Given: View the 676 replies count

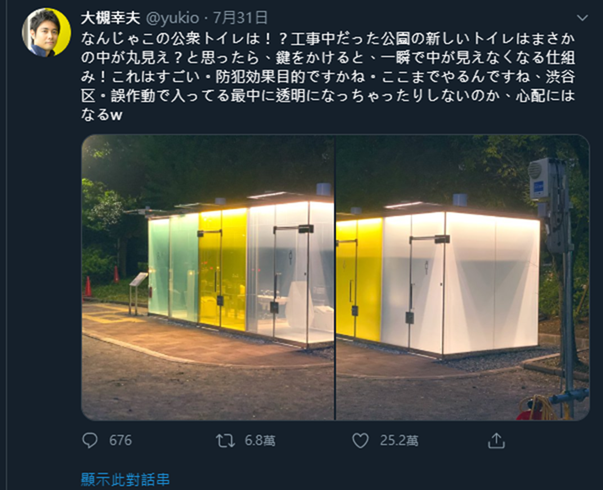Looking at the screenshot, I should pos(120,440).
